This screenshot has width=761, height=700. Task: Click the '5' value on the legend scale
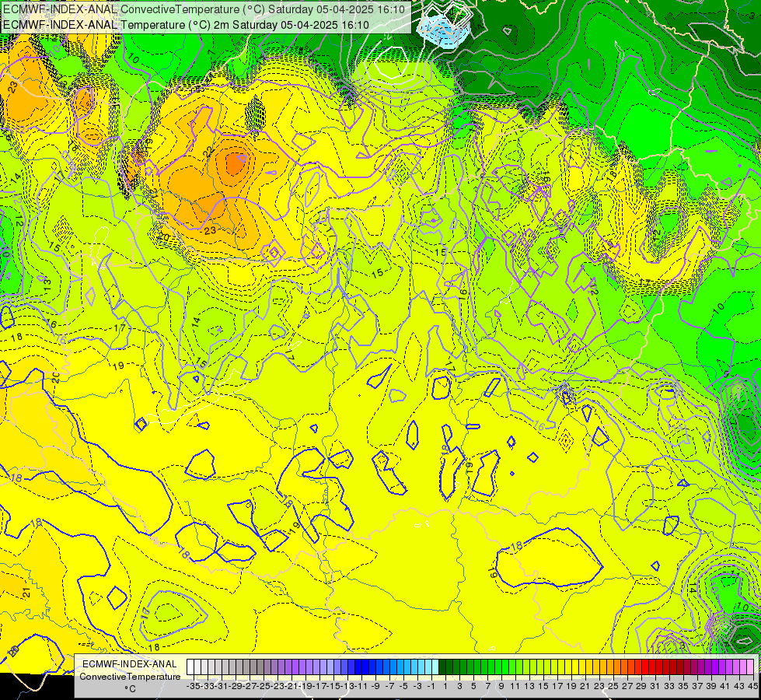[473, 686]
